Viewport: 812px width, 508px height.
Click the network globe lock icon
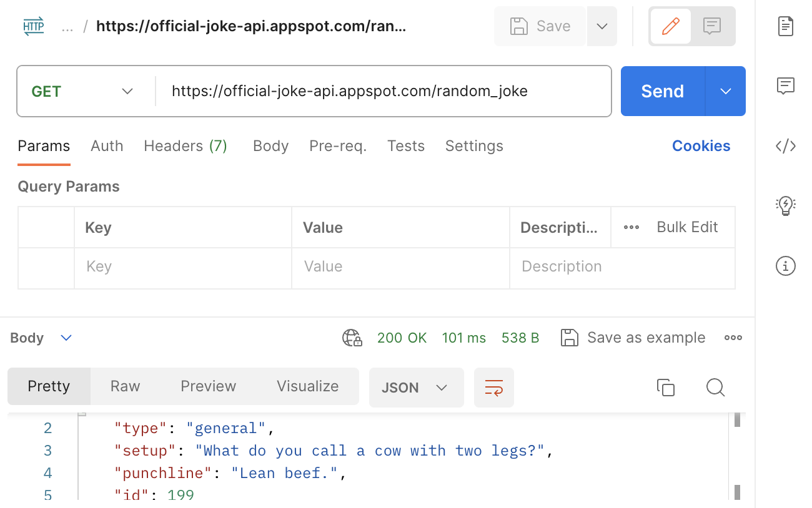tap(352, 338)
